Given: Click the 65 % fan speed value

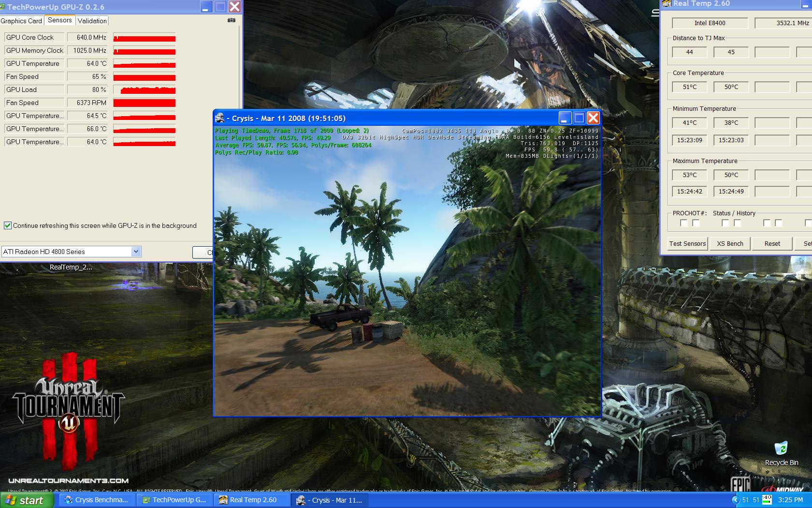Looking at the screenshot, I should pyautogui.click(x=87, y=76).
